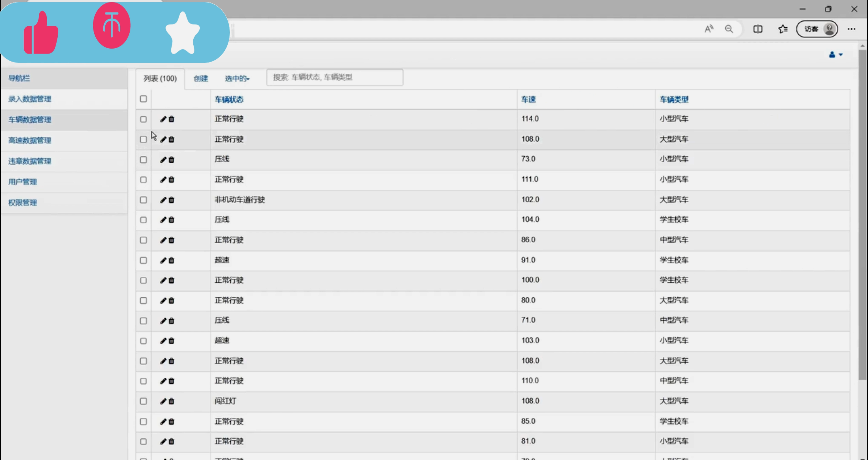Click the pink coin icon
868x460 pixels.
[112, 26]
